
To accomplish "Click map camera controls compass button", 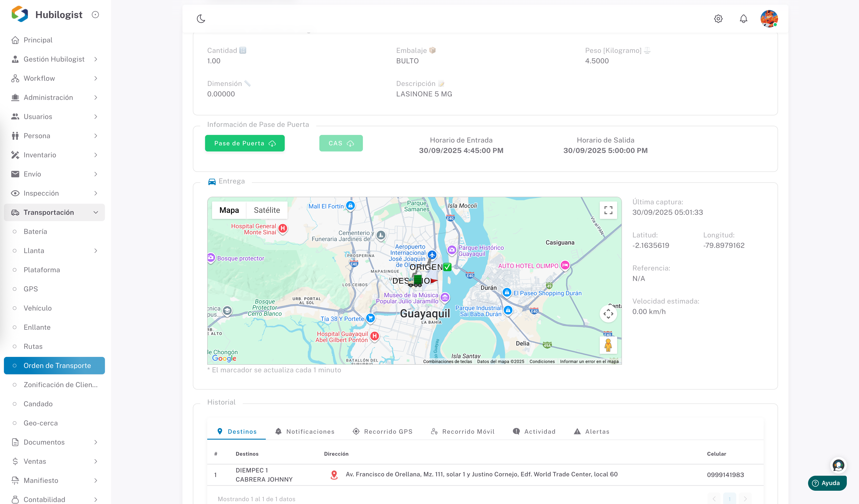I will 608,314.
